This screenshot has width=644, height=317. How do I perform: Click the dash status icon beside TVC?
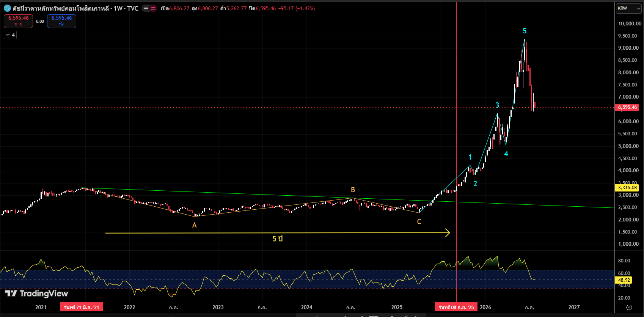pos(146,8)
